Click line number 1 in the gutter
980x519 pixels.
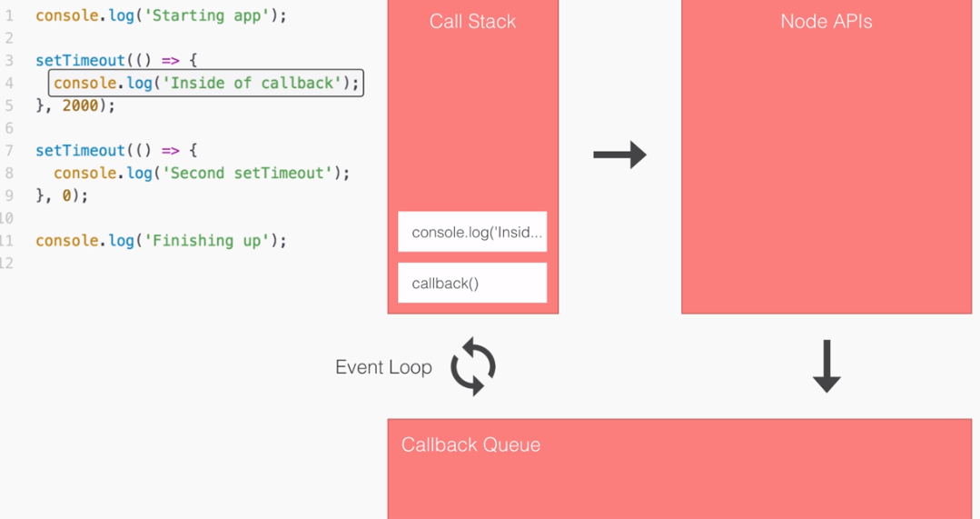tap(9, 15)
